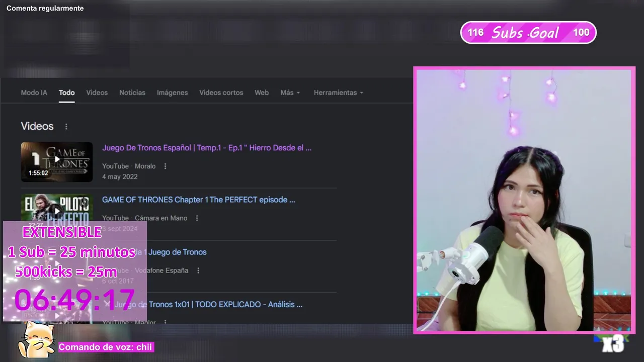Expand the Herramientas dropdown
The height and width of the screenshot is (362, 644).
click(339, 93)
